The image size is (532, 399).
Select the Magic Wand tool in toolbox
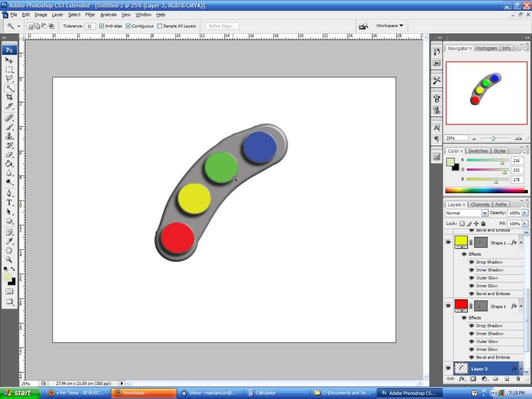pos(9,88)
